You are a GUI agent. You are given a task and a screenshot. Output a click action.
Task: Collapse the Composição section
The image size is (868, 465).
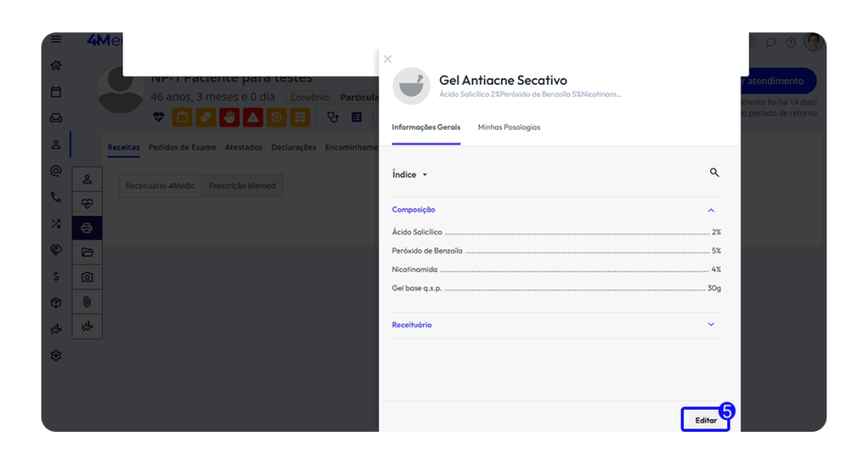pos(710,210)
